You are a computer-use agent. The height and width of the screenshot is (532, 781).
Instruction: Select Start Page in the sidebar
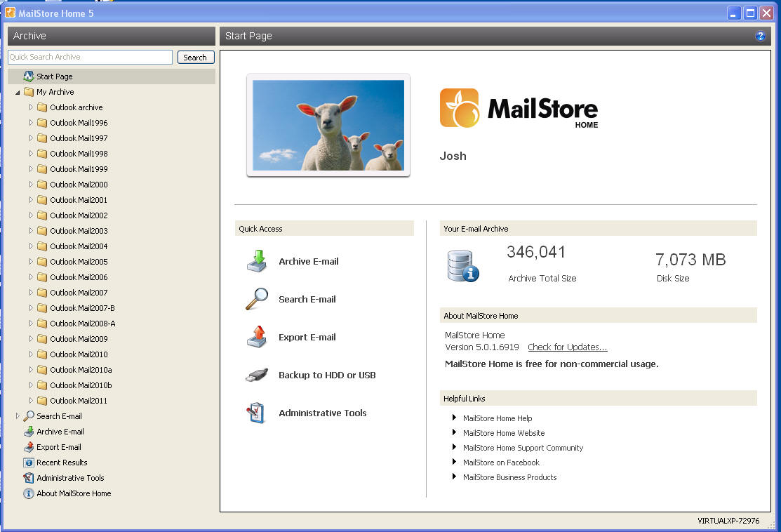coord(54,77)
